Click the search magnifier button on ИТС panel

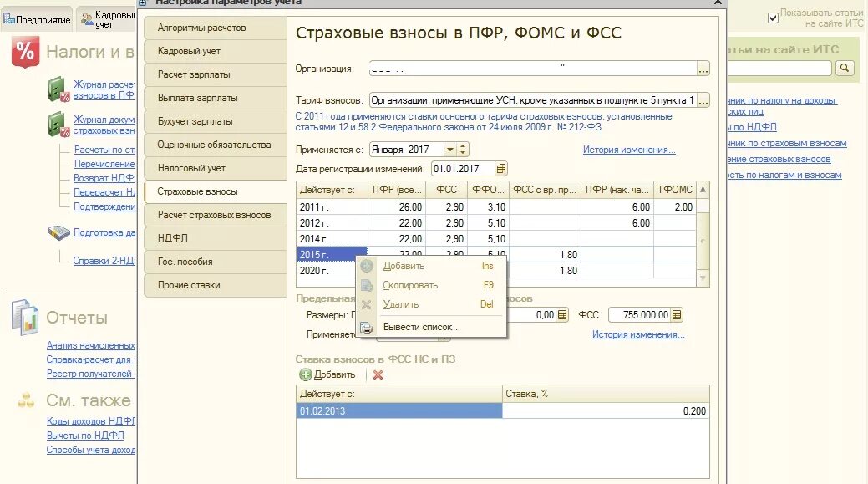click(x=845, y=68)
